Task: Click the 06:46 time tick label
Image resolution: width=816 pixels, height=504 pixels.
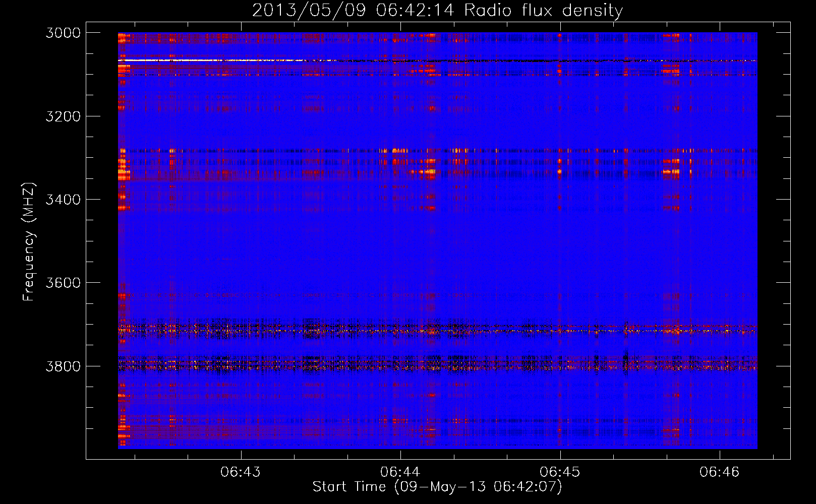Action: (x=719, y=472)
